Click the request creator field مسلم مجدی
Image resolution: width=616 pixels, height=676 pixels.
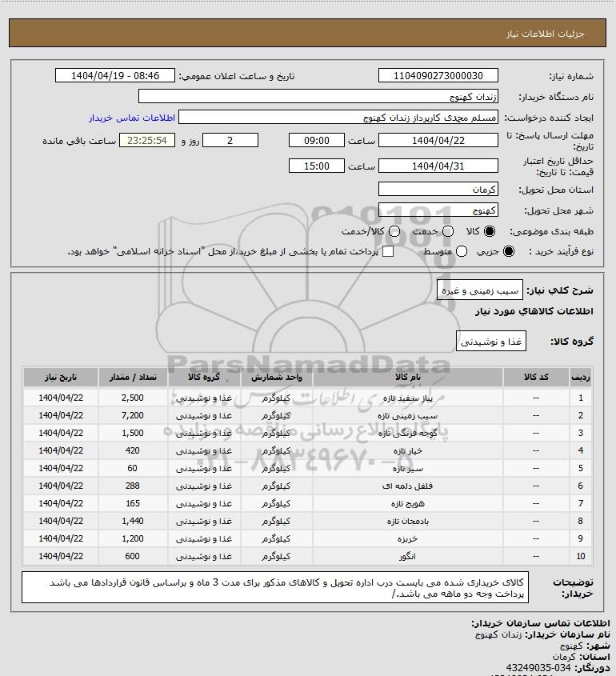[x=338, y=118]
